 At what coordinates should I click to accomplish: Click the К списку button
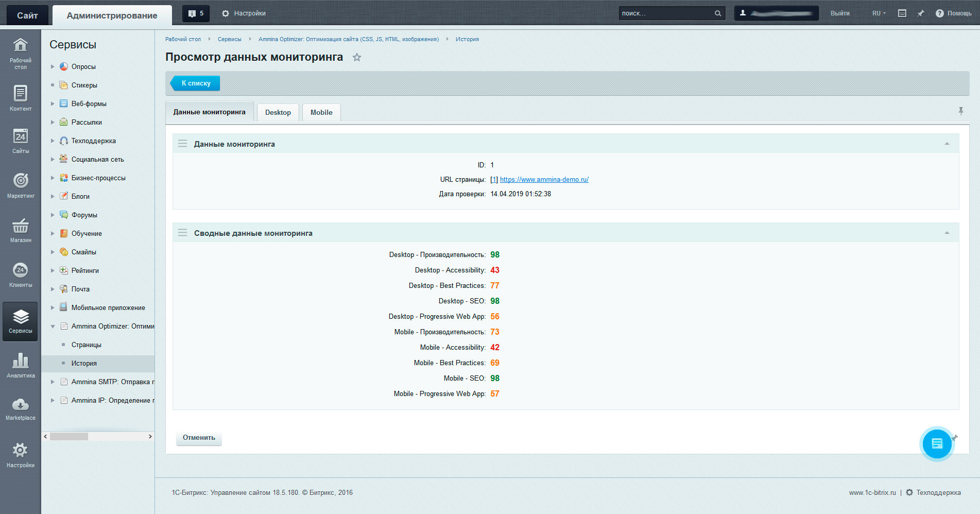tap(196, 83)
